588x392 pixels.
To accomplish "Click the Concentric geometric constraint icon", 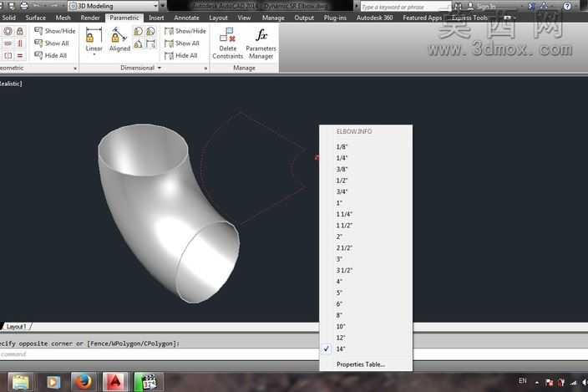I will 8,31.
